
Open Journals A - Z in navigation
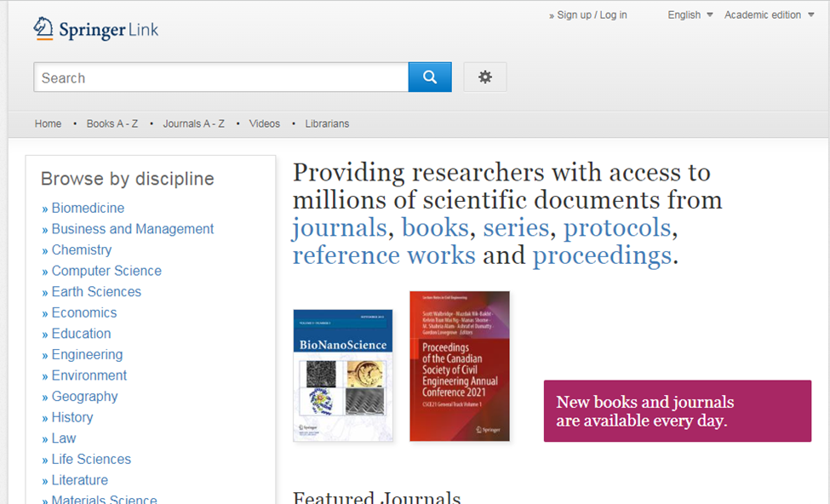tap(193, 123)
